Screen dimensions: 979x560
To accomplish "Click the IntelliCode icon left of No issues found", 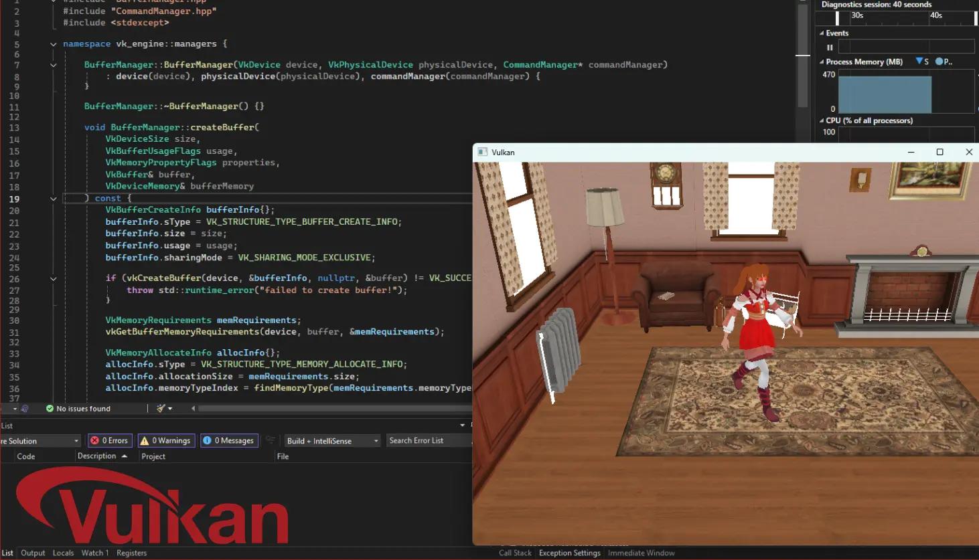I will [x=25, y=408].
